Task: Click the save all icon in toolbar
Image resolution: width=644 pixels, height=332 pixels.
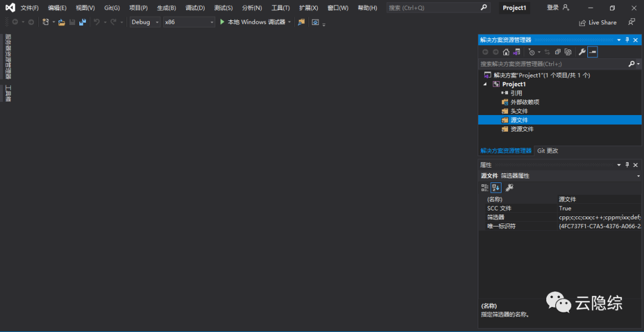Action: [82, 22]
